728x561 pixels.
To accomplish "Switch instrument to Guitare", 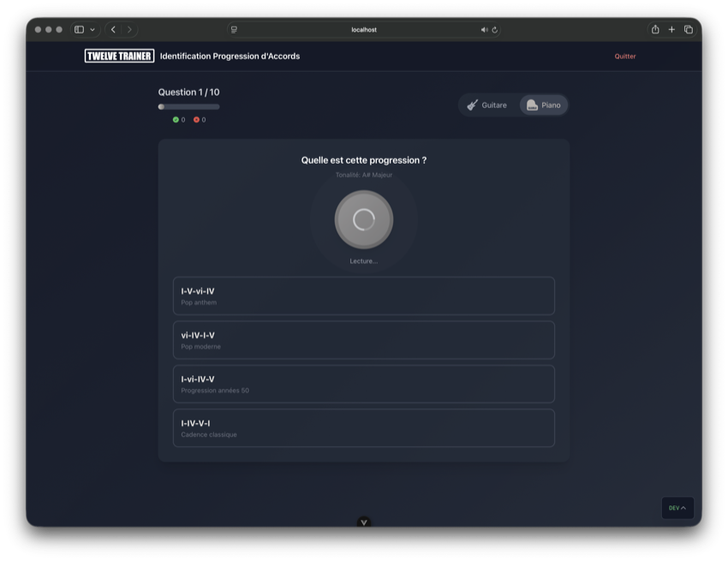I will [x=487, y=105].
